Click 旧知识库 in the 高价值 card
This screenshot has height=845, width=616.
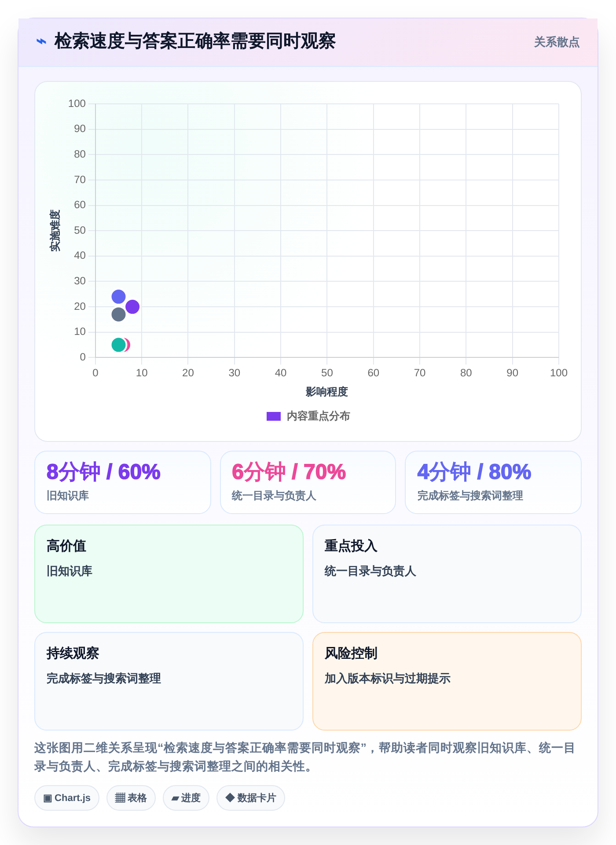coord(70,571)
